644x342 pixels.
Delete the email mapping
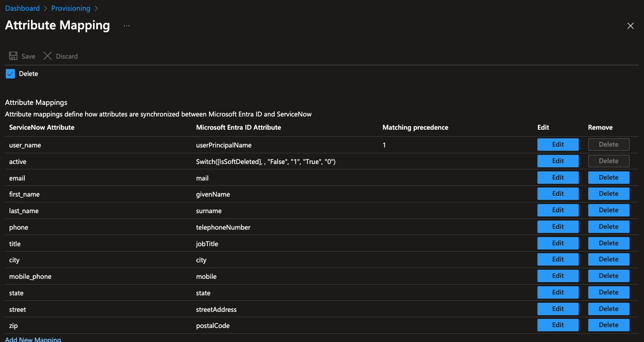(608, 178)
